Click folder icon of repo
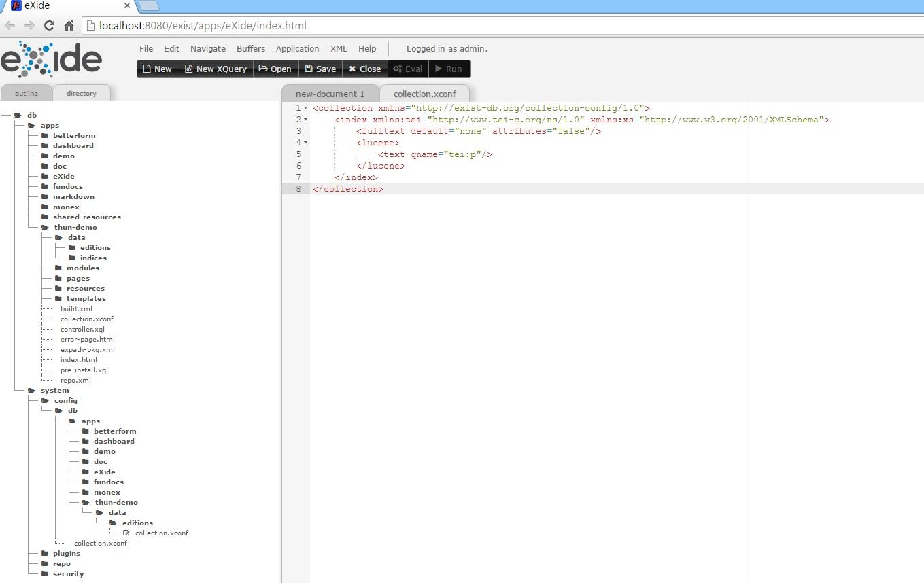Screen dimensions: 924x583 [x=45, y=563]
